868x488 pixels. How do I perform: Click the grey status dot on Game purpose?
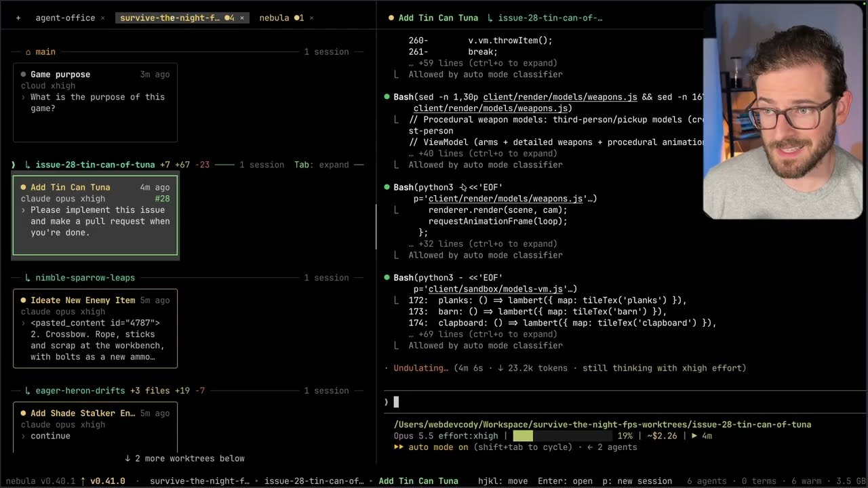point(24,75)
